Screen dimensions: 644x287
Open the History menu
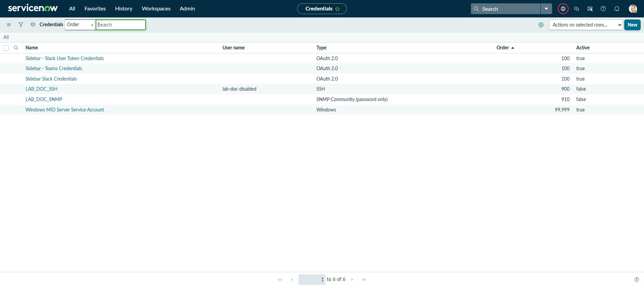click(124, 9)
